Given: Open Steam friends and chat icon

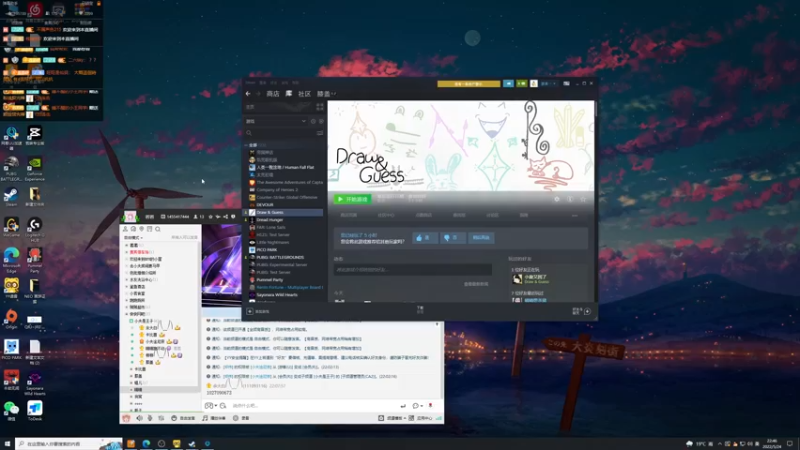Looking at the screenshot, I should [587, 311].
